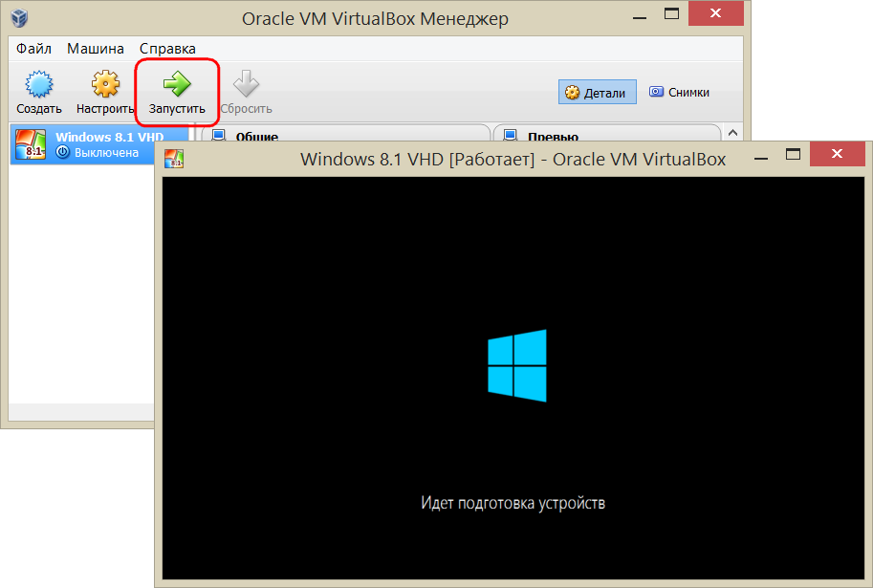This screenshot has height=588, width=873.
Task: Click the Выключена power state icon
Action: 63,152
